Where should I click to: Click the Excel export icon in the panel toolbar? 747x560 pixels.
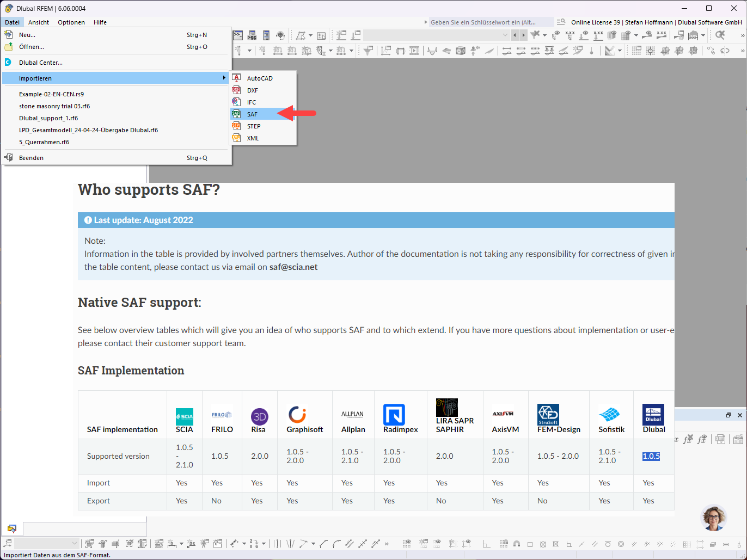pos(720,439)
